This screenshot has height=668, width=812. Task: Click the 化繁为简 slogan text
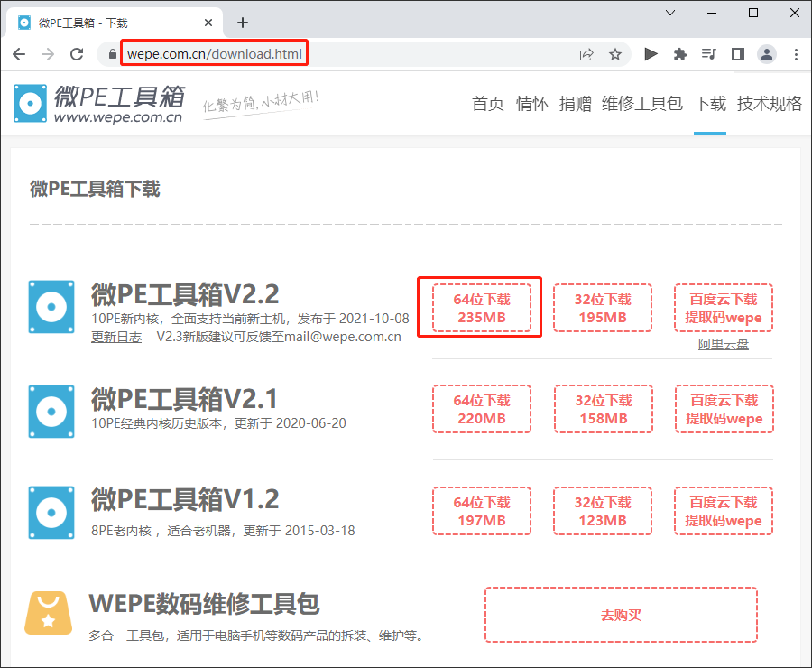[x=261, y=102]
